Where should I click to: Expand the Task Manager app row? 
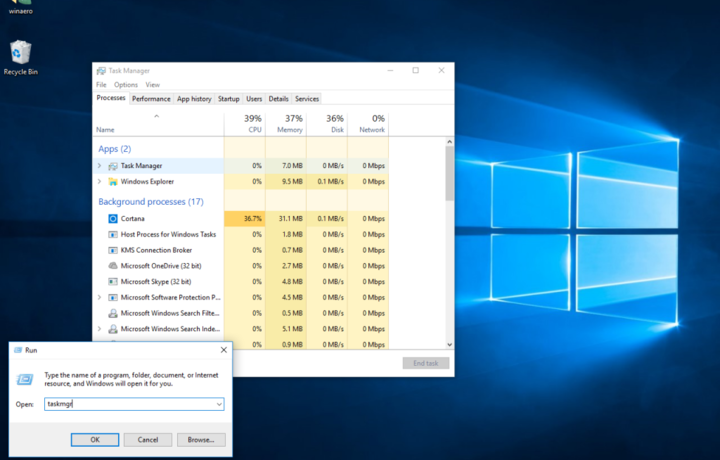click(x=99, y=166)
